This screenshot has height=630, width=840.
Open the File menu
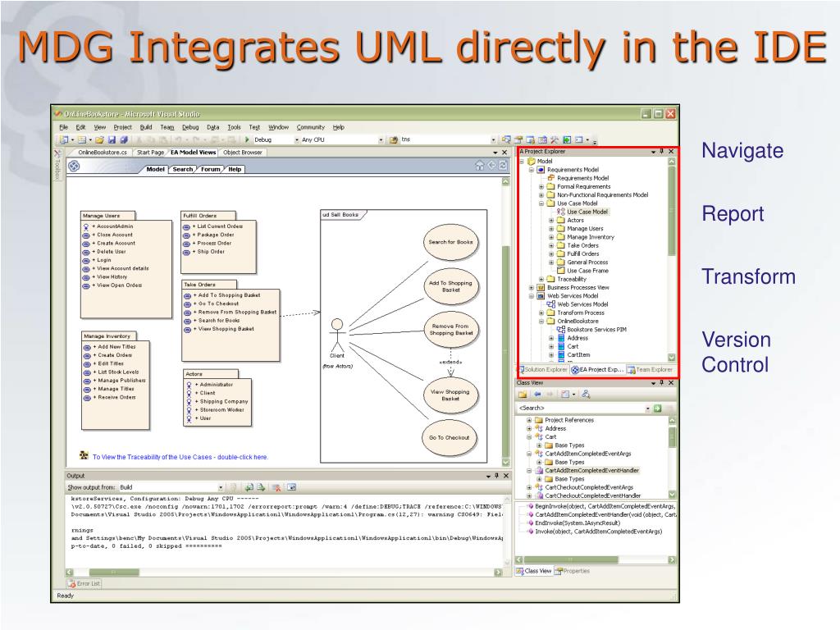tap(64, 127)
